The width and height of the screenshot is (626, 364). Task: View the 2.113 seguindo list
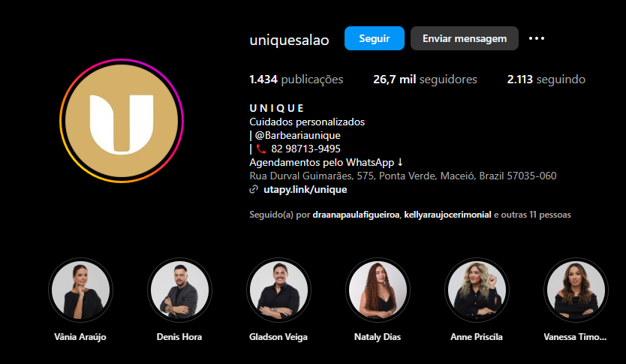546,80
